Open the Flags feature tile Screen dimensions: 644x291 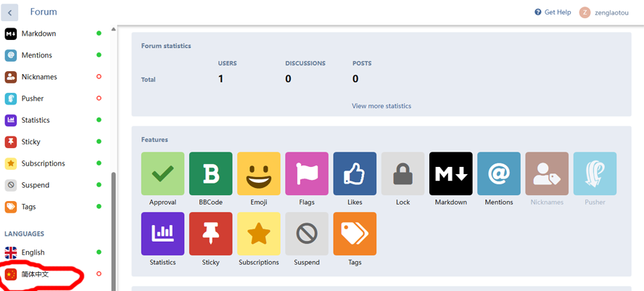[x=307, y=173]
